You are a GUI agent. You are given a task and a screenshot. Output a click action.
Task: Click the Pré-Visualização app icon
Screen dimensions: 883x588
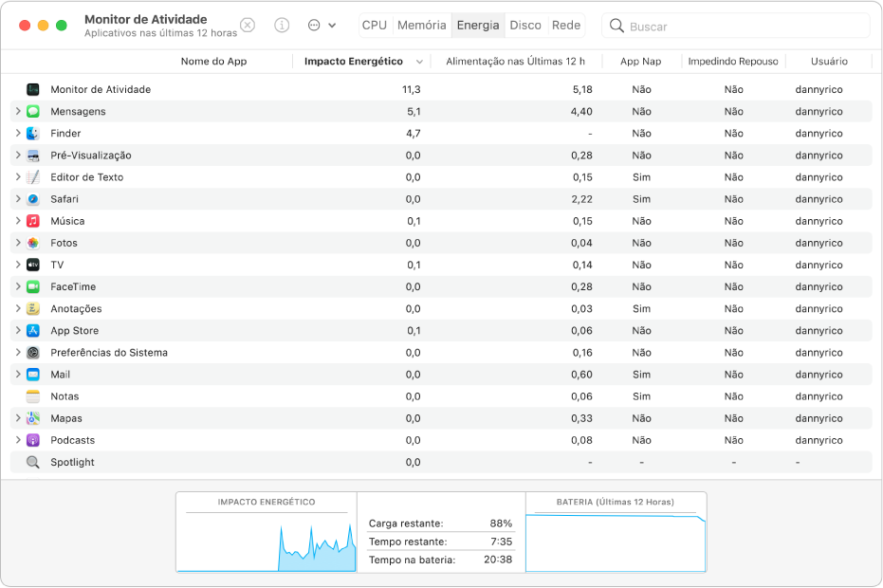pos(33,156)
